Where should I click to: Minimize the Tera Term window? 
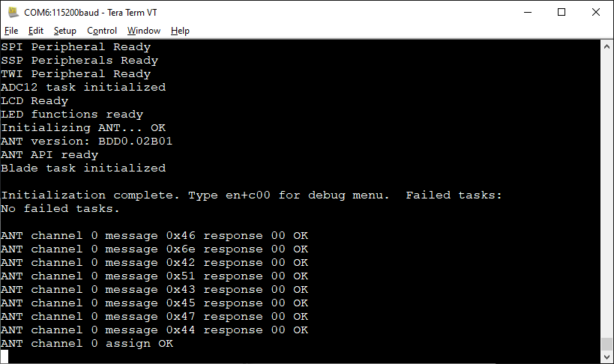point(528,12)
